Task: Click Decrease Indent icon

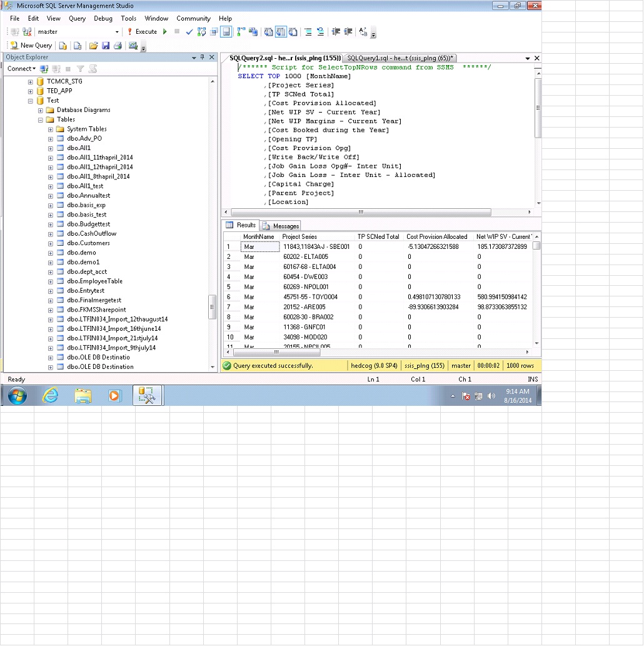Action: click(x=336, y=32)
